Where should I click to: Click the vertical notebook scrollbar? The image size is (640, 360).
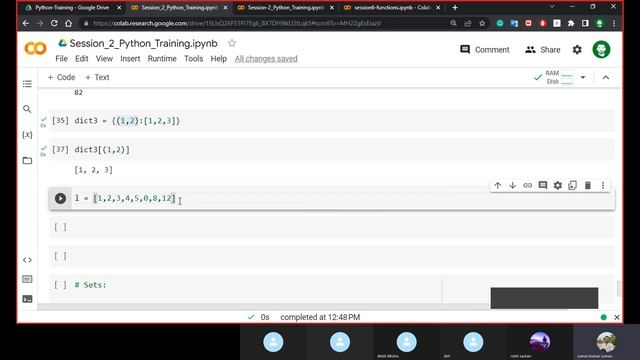click(619, 288)
